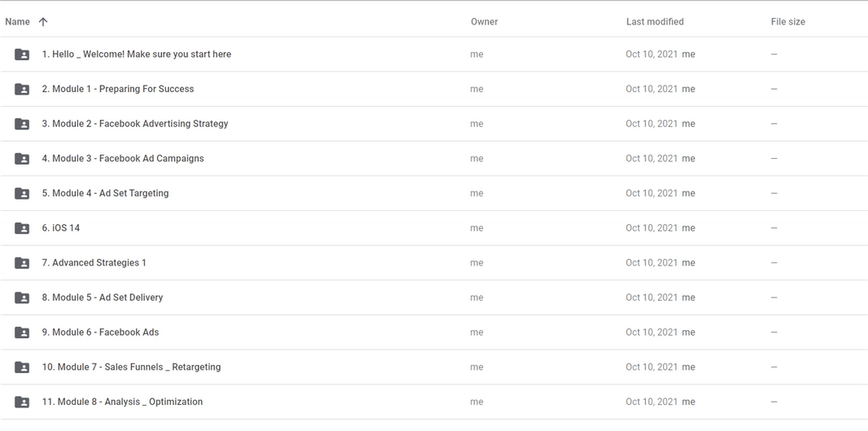Select the Module 1 Preparing For Success folder icon
Image resolution: width=868 pixels, height=431 pixels.
(22, 89)
